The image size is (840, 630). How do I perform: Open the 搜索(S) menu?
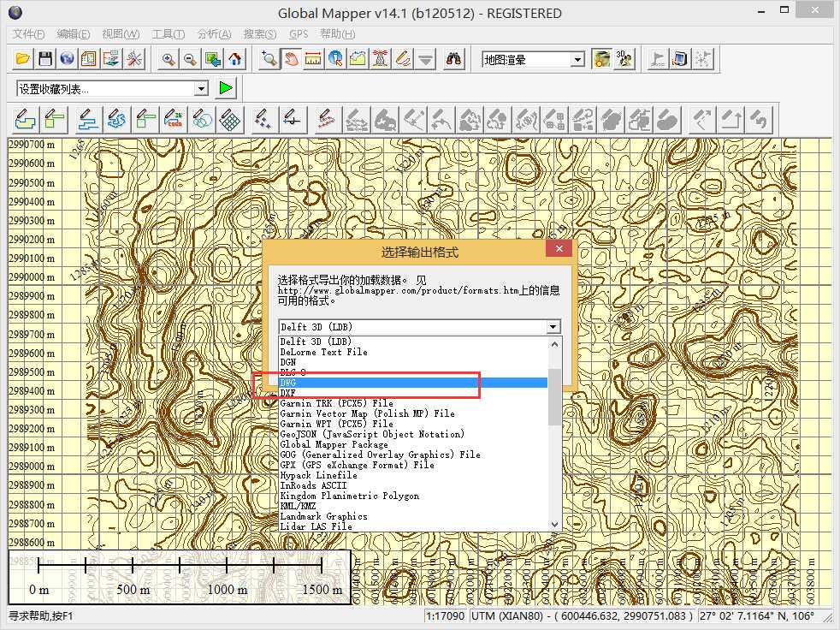260,33
